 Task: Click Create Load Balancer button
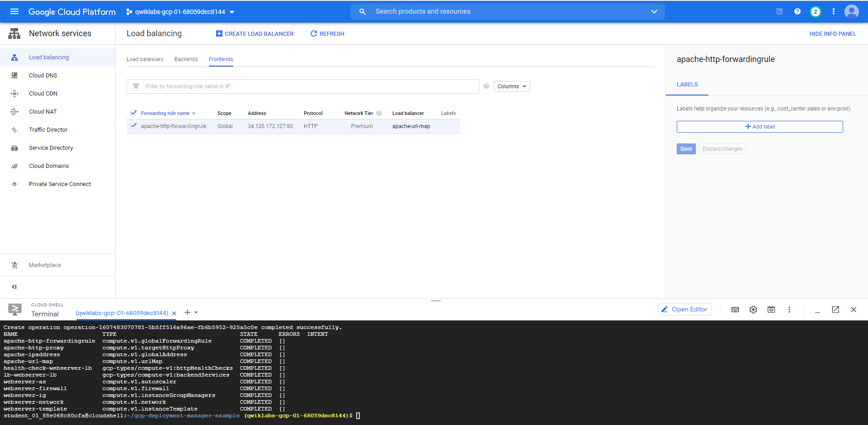255,34
